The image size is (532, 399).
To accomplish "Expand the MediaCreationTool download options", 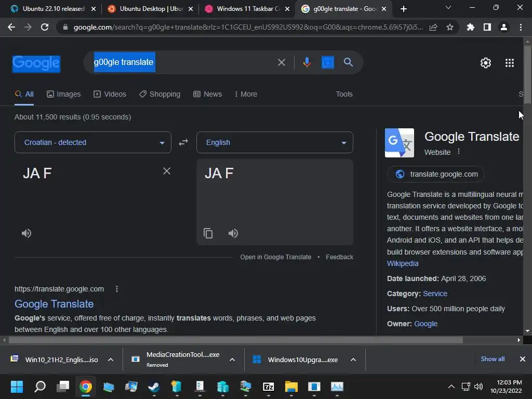I will [232, 360].
